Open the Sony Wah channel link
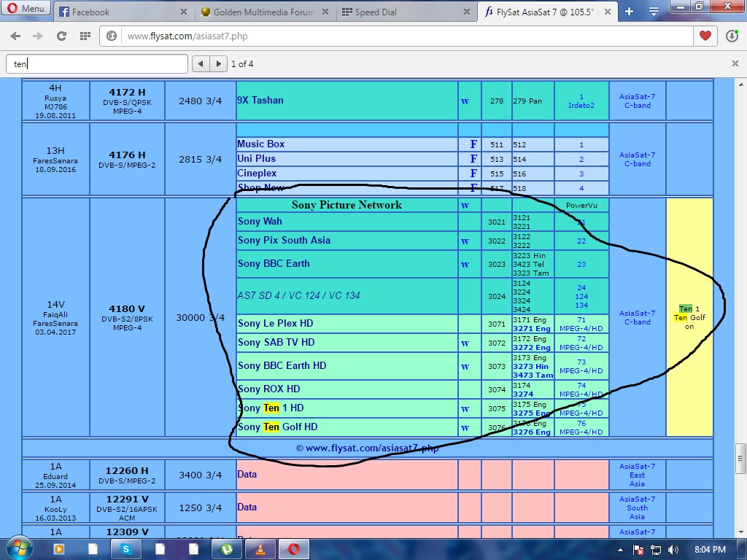The height and width of the screenshot is (560, 747). coord(260,222)
